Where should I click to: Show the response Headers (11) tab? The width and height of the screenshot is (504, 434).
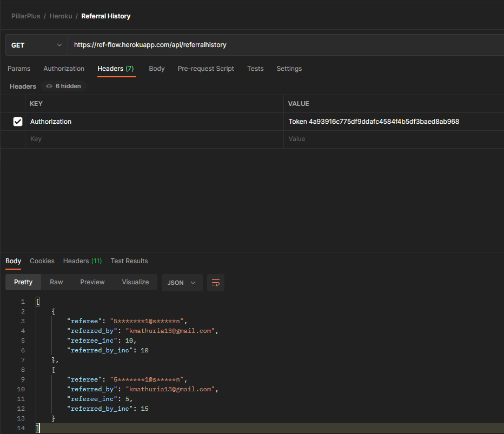(82, 261)
